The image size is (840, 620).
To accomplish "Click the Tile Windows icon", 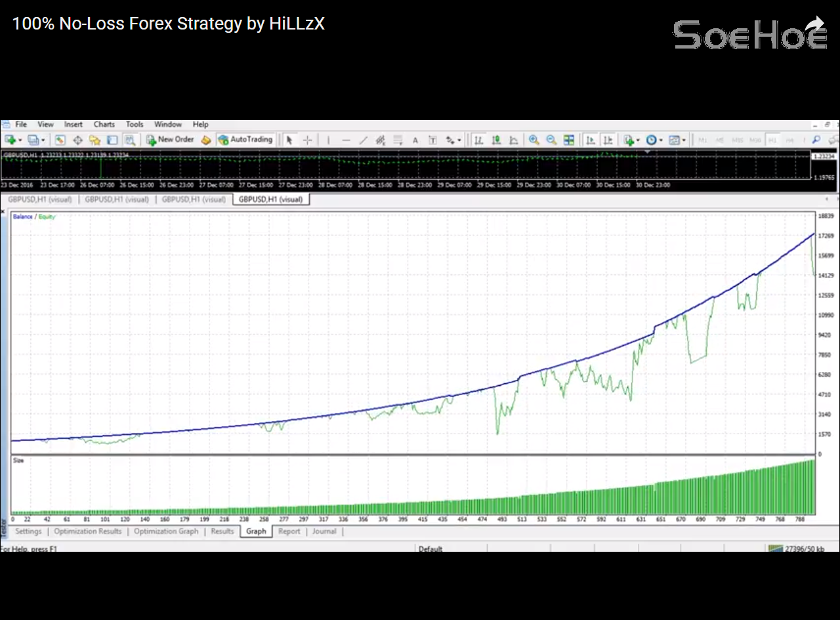I will (x=569, y=140).
